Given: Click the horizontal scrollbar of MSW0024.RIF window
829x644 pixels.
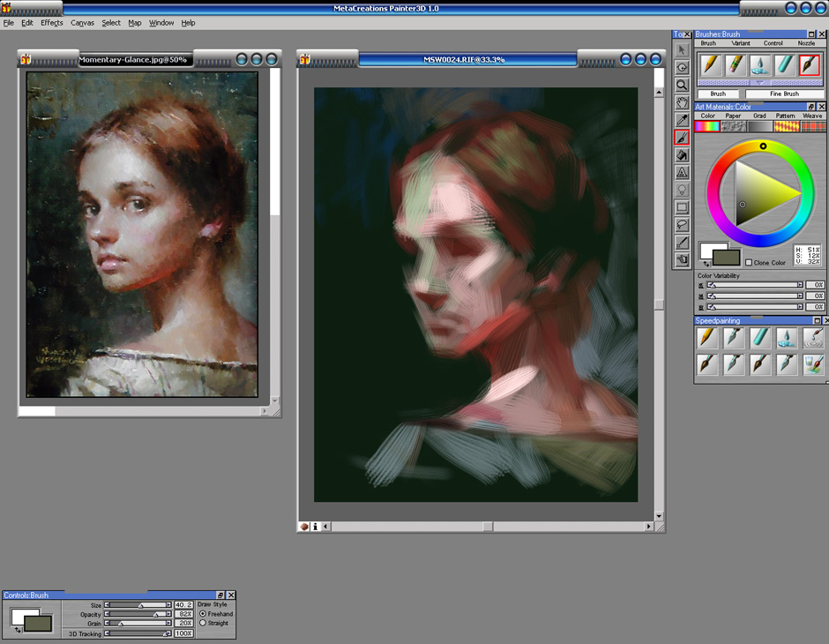Looking at the screenshot, I should pos(487,527).
